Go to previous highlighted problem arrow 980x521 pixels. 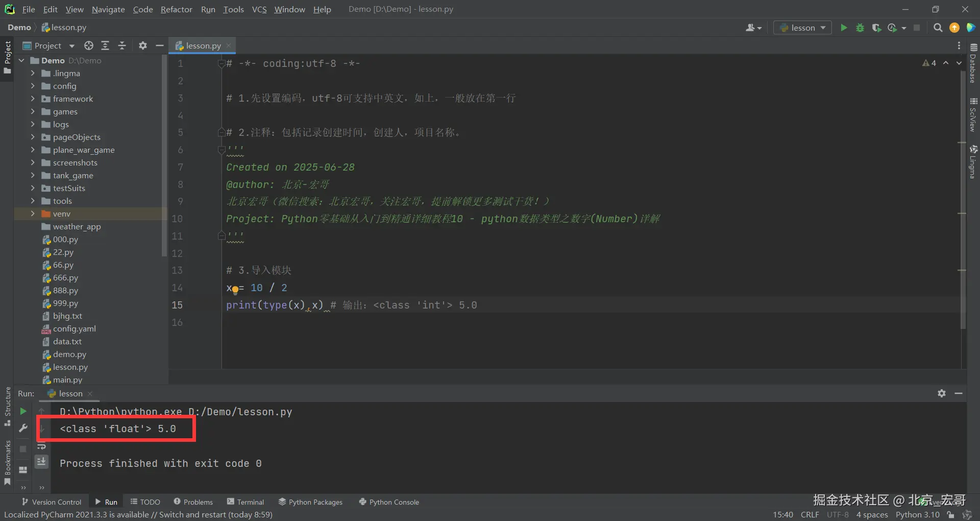(x=946, y=63)
